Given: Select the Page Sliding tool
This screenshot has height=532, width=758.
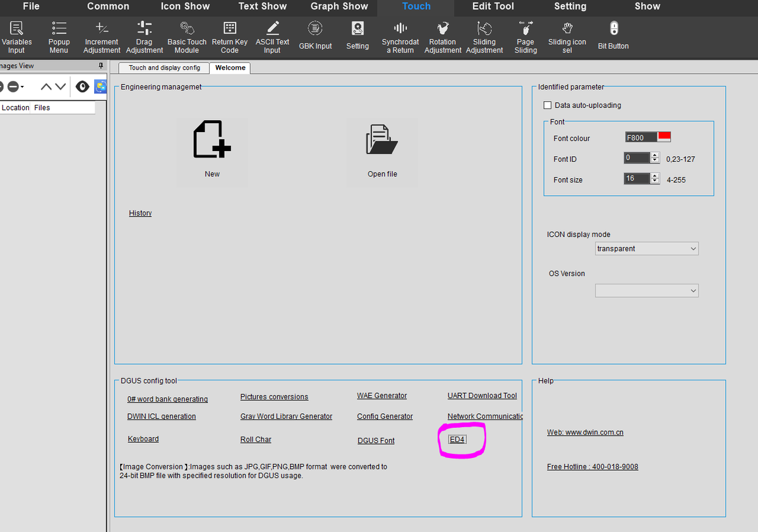Looking at the screenshot, I should [526, 37].
